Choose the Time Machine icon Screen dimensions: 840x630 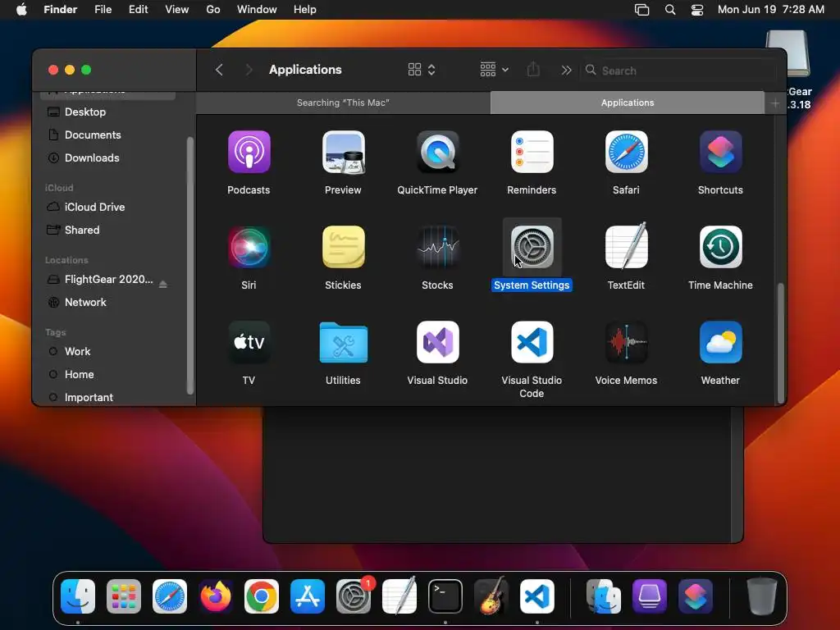720,247
